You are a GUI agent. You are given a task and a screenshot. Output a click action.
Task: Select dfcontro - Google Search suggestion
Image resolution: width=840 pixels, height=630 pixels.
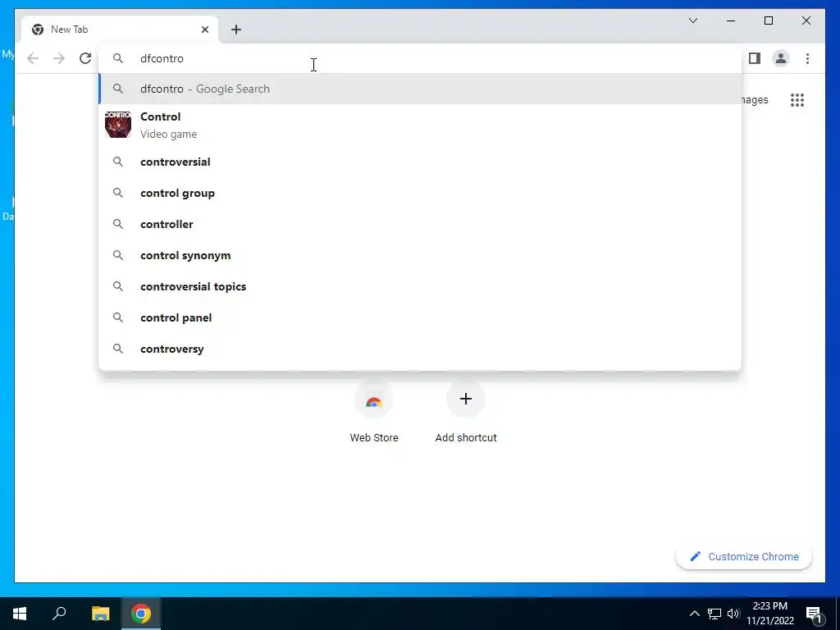(x=420, y=89)
